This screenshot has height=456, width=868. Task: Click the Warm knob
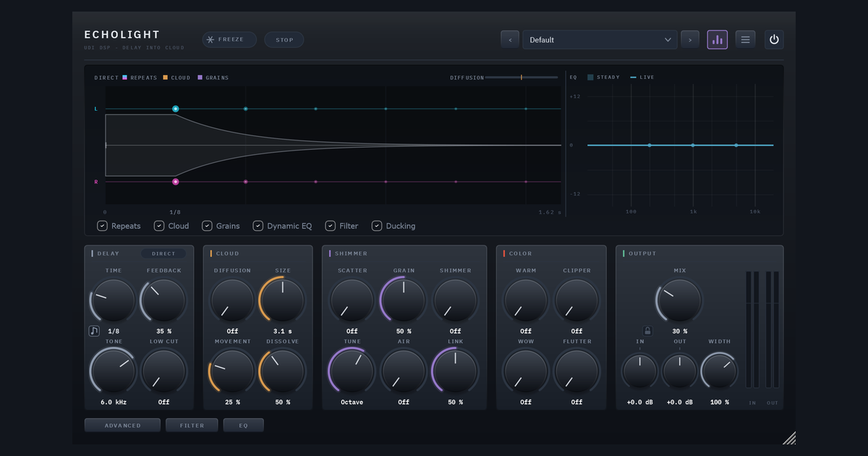tap(526, 300)
